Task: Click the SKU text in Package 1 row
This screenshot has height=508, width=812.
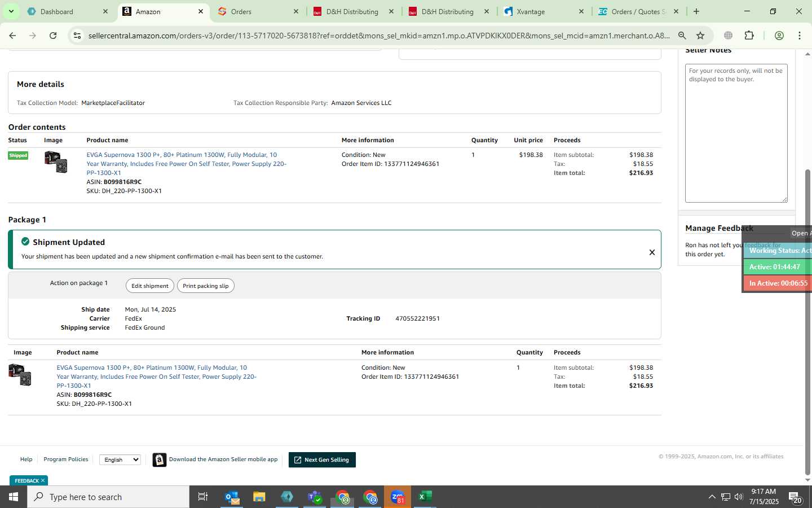Action: 94,404
